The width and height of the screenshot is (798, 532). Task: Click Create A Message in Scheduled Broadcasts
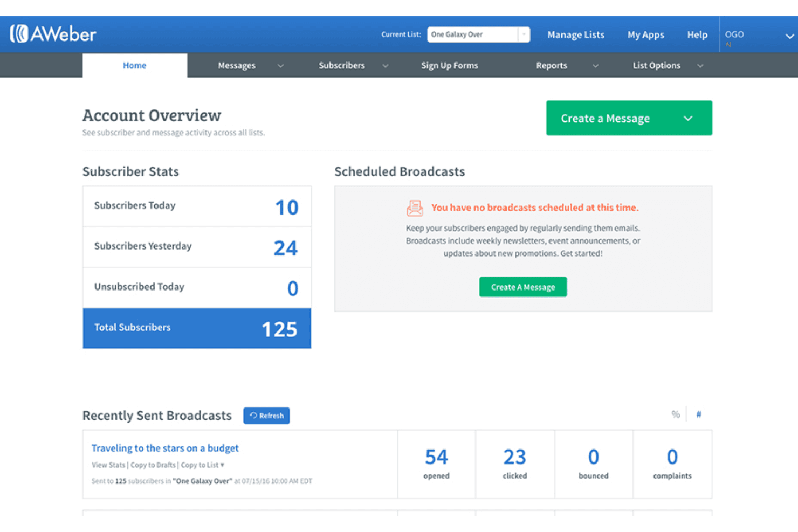pyautogui.click(x=522, y=287)
